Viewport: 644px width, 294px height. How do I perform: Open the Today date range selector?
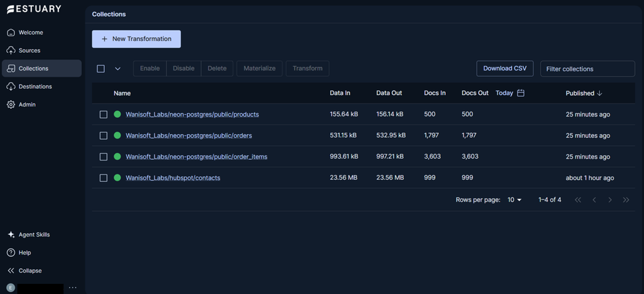tap(509, 93)
